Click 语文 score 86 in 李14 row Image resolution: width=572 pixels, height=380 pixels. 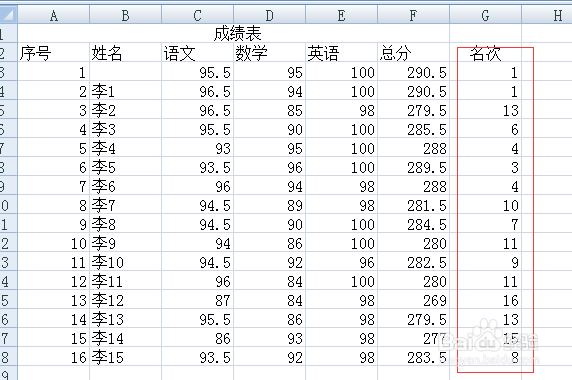197,338
